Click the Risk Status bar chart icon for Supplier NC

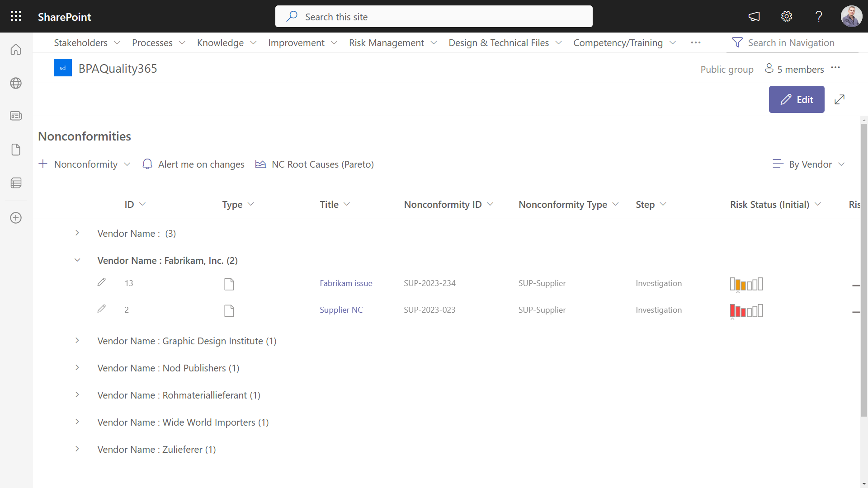click(746, 310)
